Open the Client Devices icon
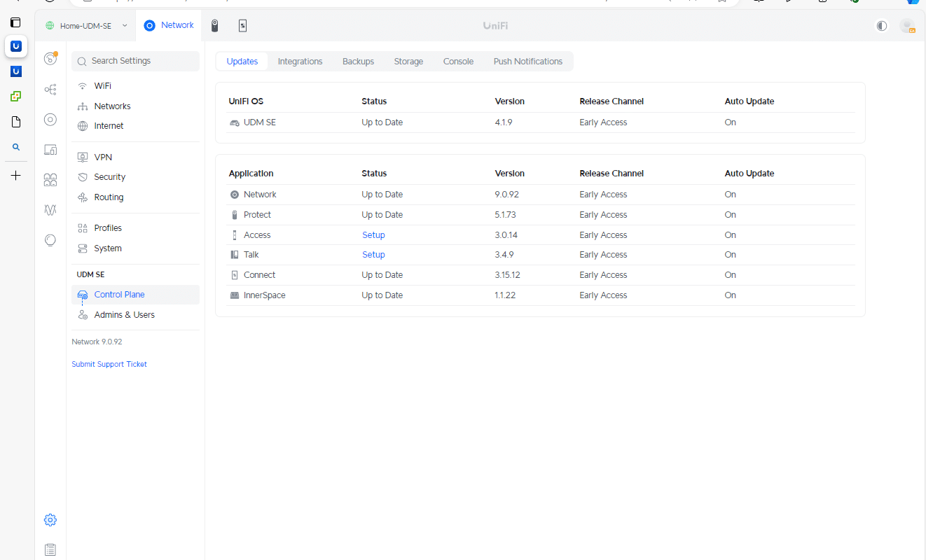Screen dimensions: 926x560 coord(50,150)
